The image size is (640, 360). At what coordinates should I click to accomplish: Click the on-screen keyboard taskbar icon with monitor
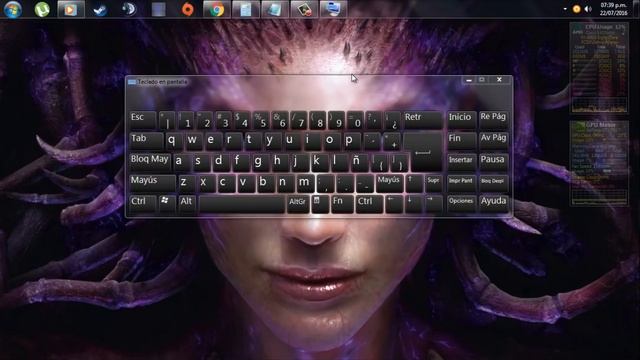[333, 9]
